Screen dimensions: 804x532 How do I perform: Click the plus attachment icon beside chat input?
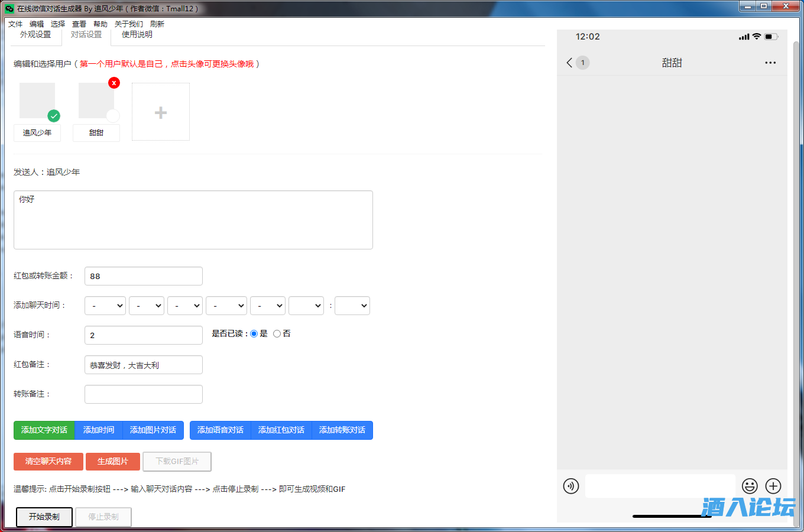point(773,486)
